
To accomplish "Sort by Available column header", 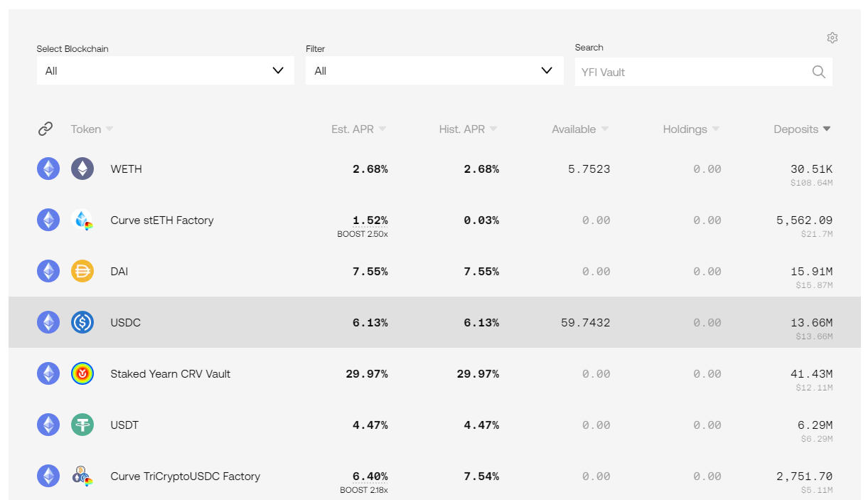I will pos(580,129).
